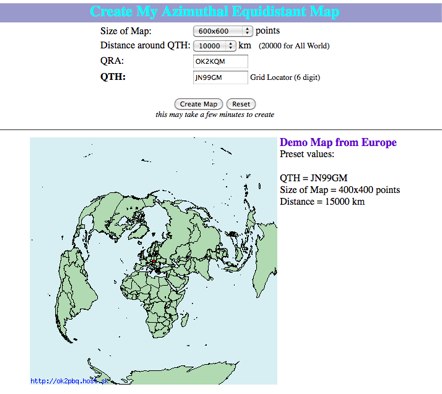Screen dimensions: 442x394
Task: Click the 'QTH = JN99GM' preset text
Action: (x=313, y=178)
